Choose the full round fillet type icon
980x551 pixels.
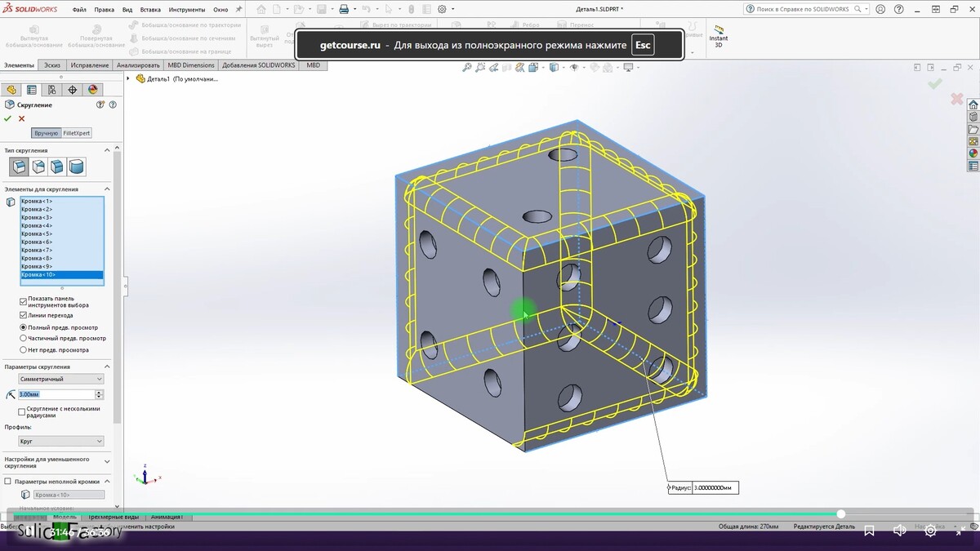point(76,167)
